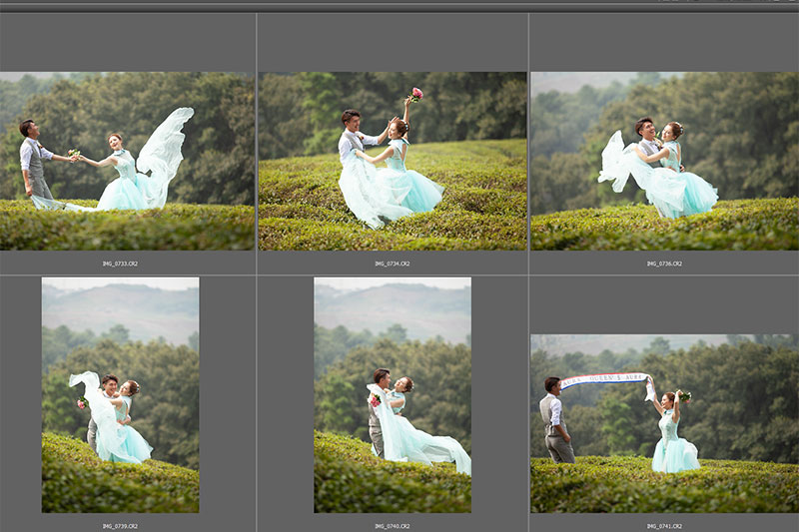Click the IMG_0733.CR2 filename label

(120, 264)
